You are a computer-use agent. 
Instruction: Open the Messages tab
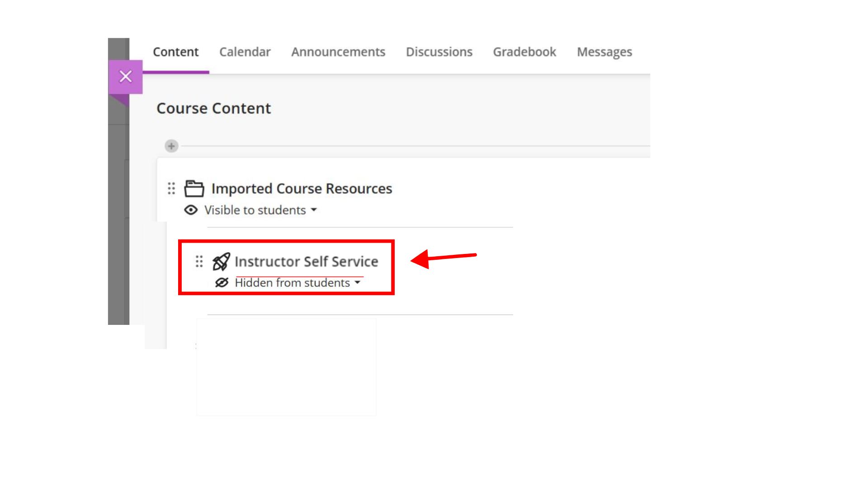604,52
